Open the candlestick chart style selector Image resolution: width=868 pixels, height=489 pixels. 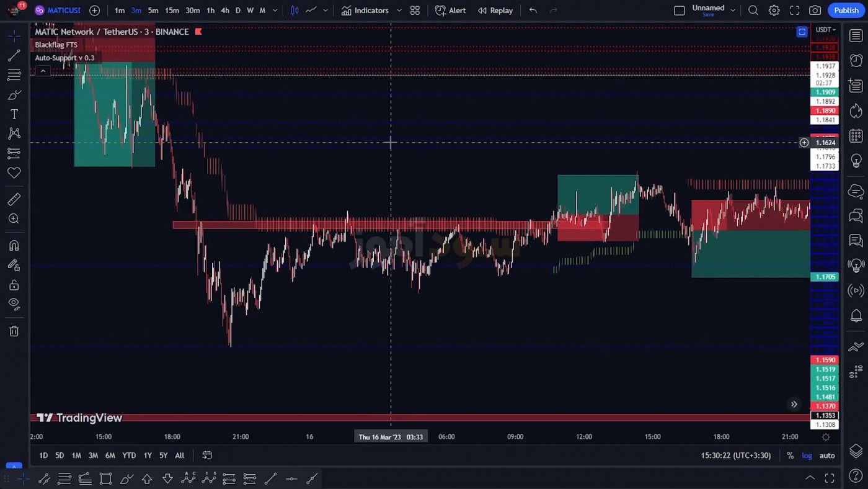tap(294, 11)
